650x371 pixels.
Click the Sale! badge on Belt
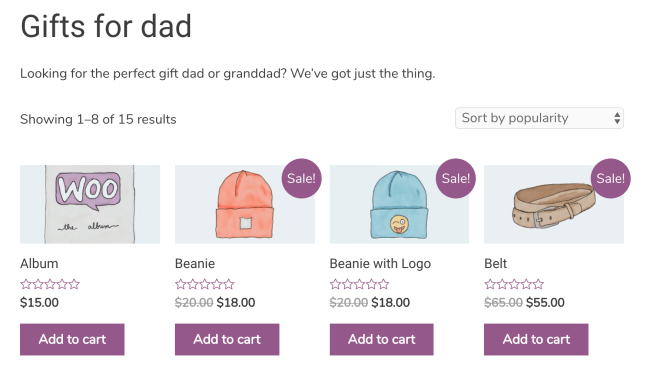(x=610, y=178)
